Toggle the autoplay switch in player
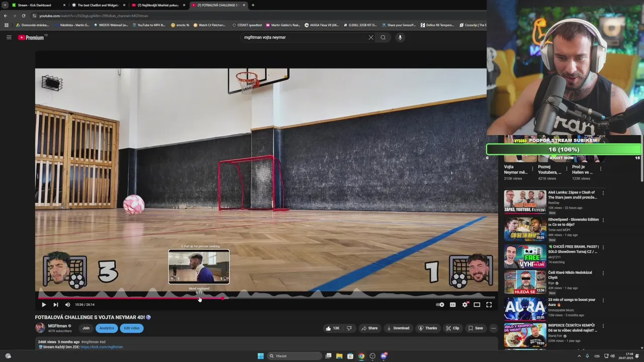The width and height of the screenshot is (644, 362). (x=440, y=305)
